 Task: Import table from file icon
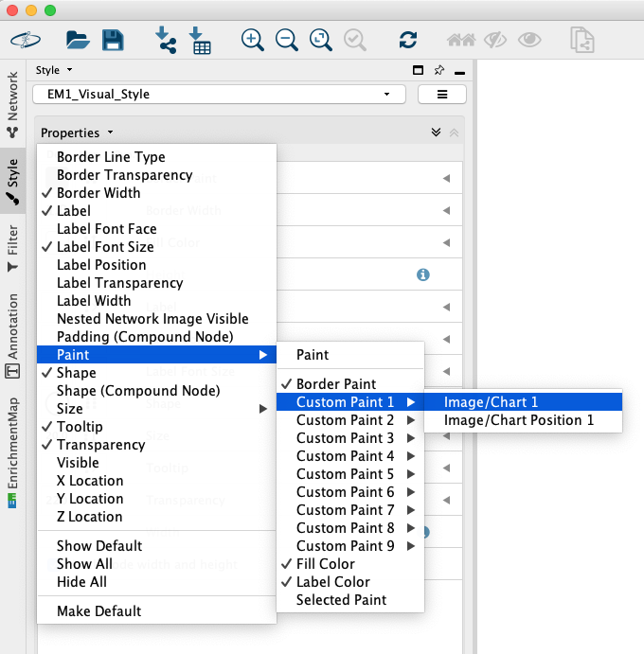coord(200,40)
